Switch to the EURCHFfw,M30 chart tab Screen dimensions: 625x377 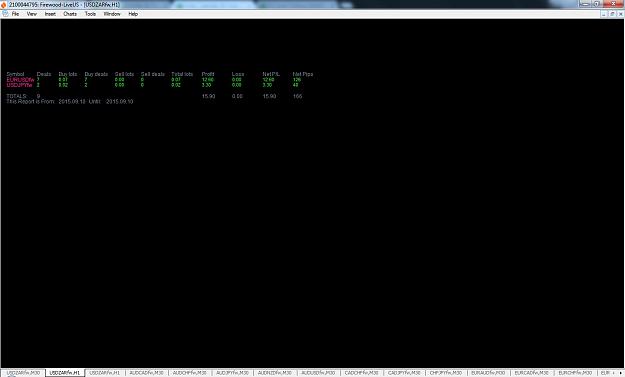click(575, 373)
